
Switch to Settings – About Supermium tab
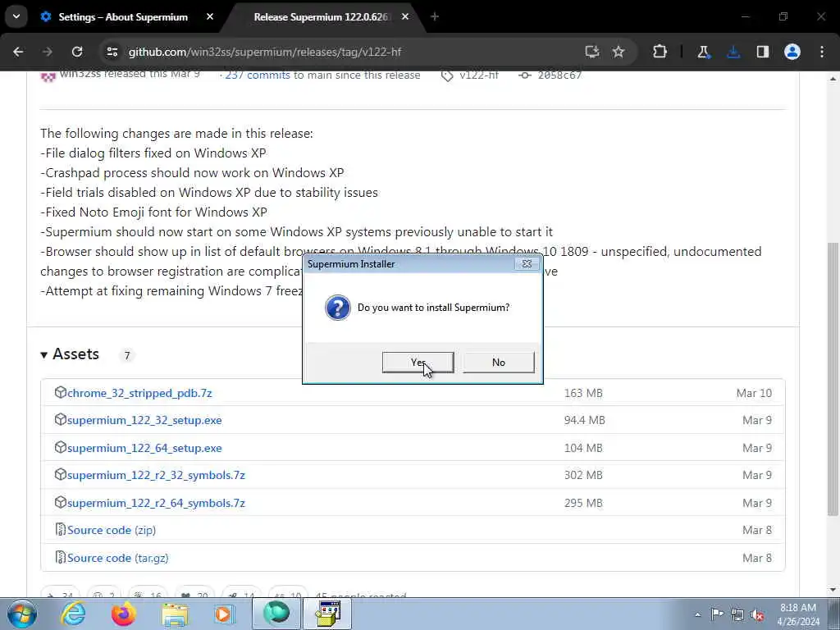(123, 17)
